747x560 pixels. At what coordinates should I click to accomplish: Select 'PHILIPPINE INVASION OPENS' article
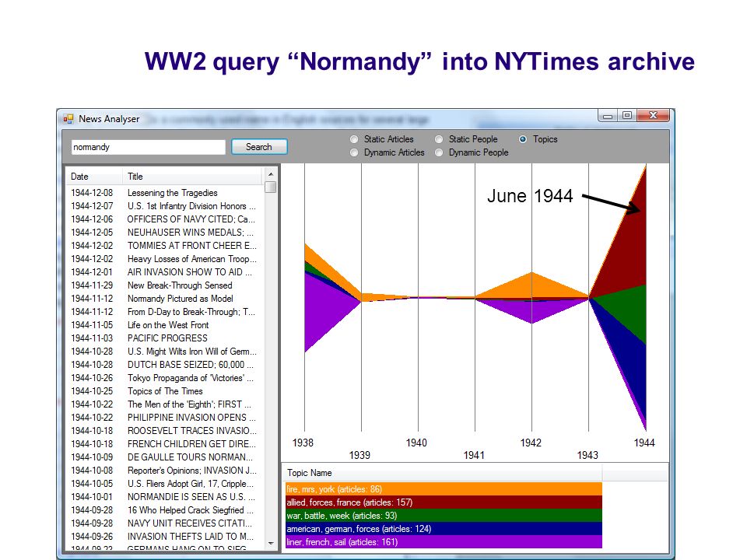[x=164, y=418]
